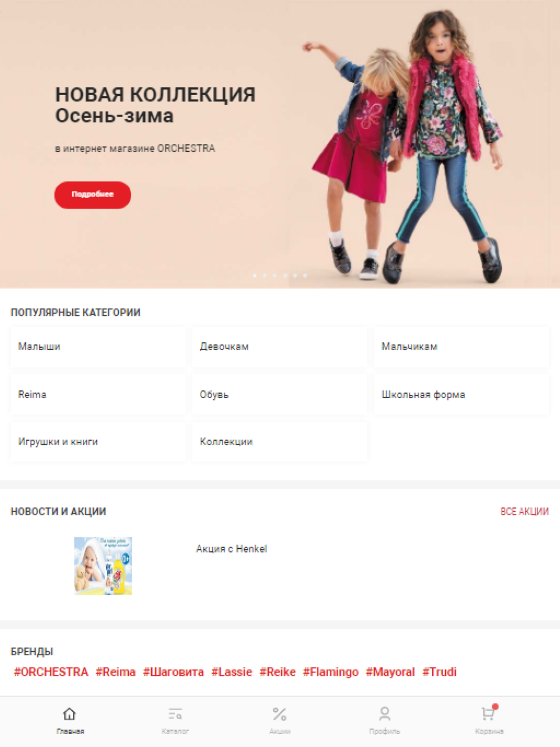Select the #ORCHESTRA brand tag
This screenshot has width=560, height=747.
[x=51, y=672]
